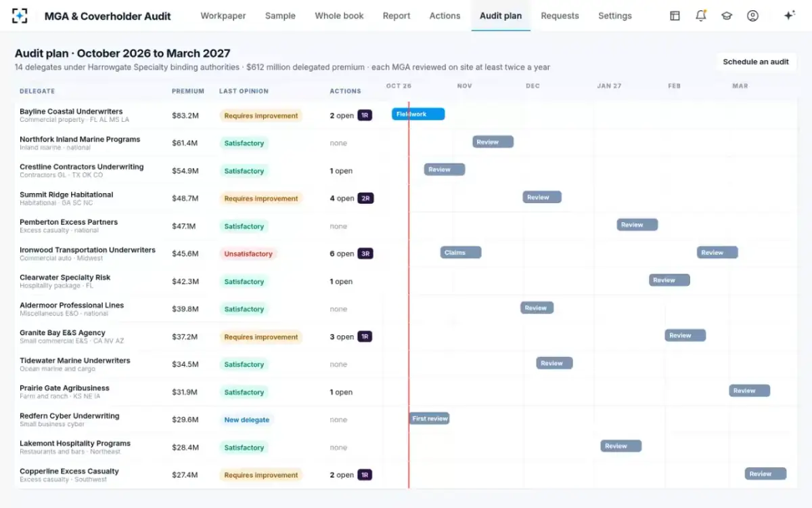Click the DEC month header
The height and width of the screenshot is (508, 812).
click(x=533, y=86)
